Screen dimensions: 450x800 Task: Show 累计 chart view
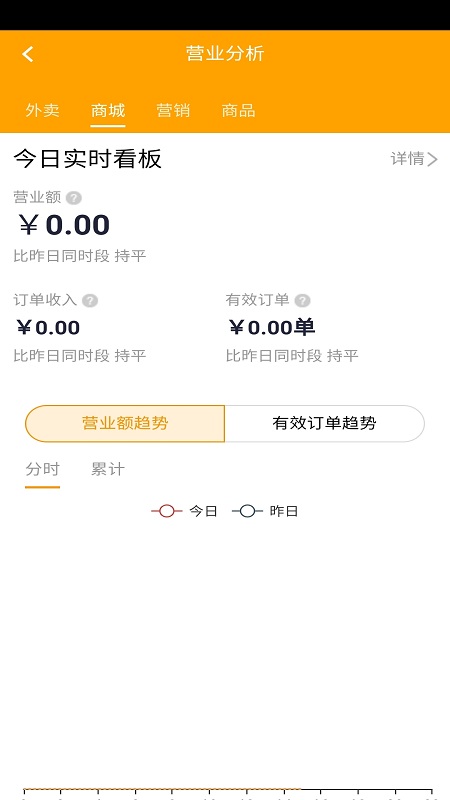(x=108, y=469)
